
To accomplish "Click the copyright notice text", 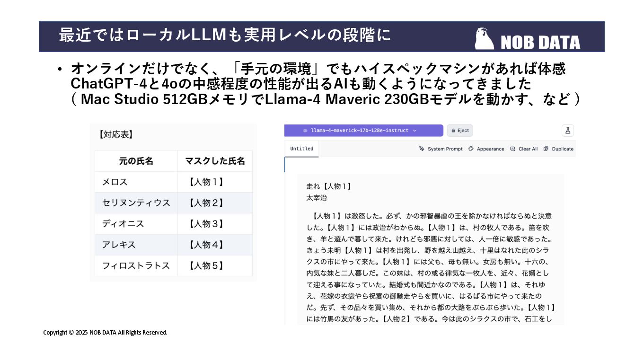I will [105, 333].
